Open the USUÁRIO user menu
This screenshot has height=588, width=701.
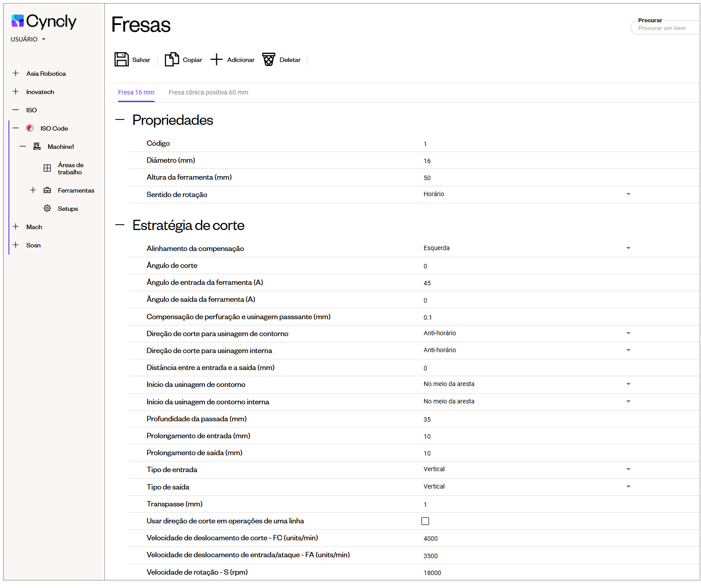28,39
